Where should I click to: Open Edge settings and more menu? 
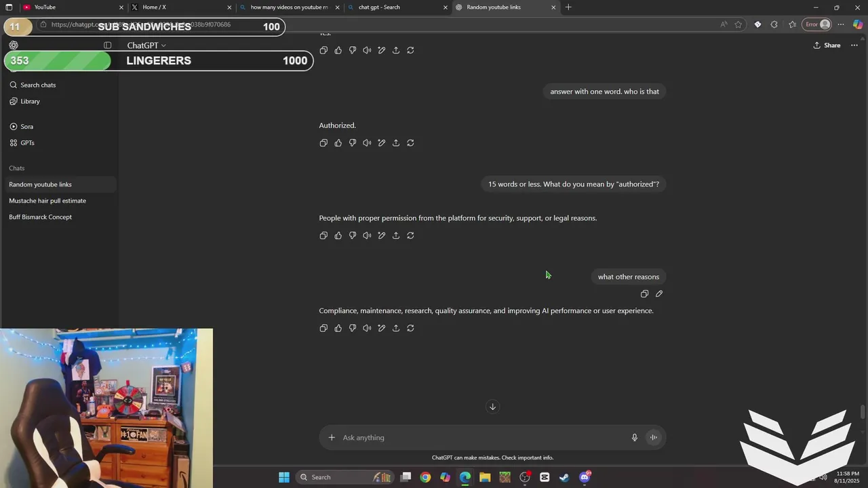(x=841, y=24)
